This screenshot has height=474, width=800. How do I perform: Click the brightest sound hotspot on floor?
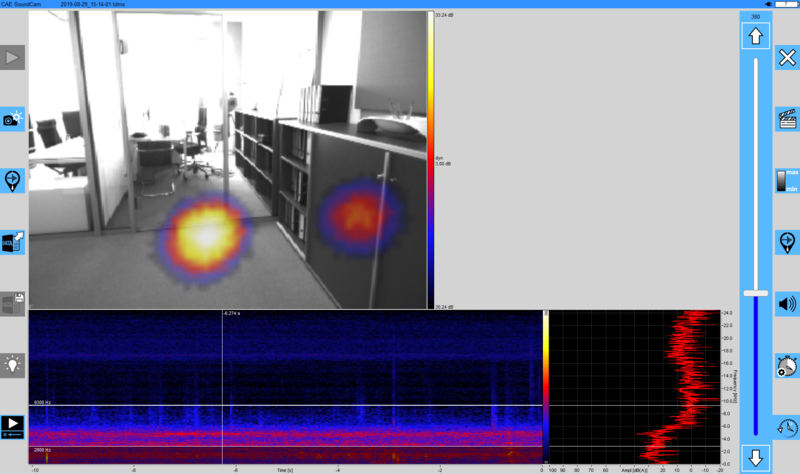click(x=204, y=235)
